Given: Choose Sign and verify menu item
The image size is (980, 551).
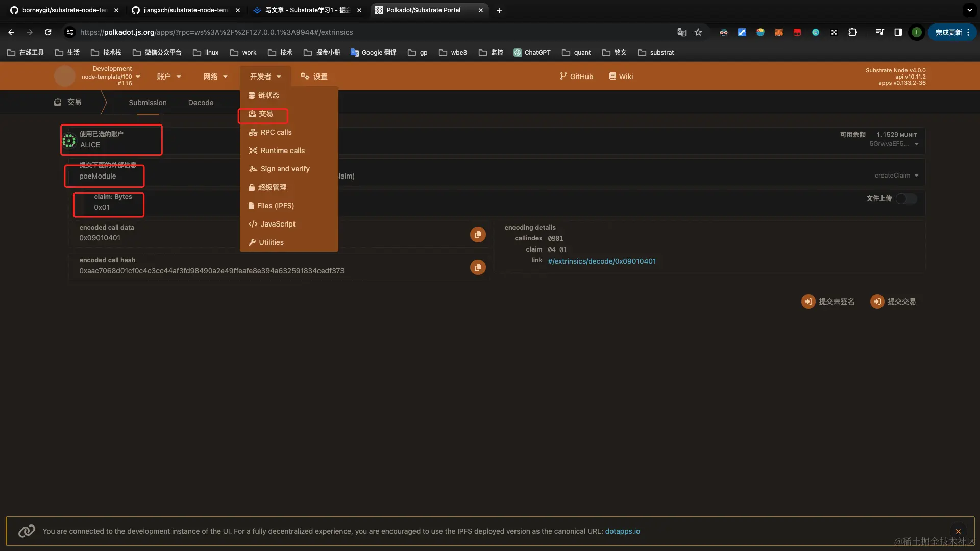Looking at the screenshot, I should pos(285,169).
